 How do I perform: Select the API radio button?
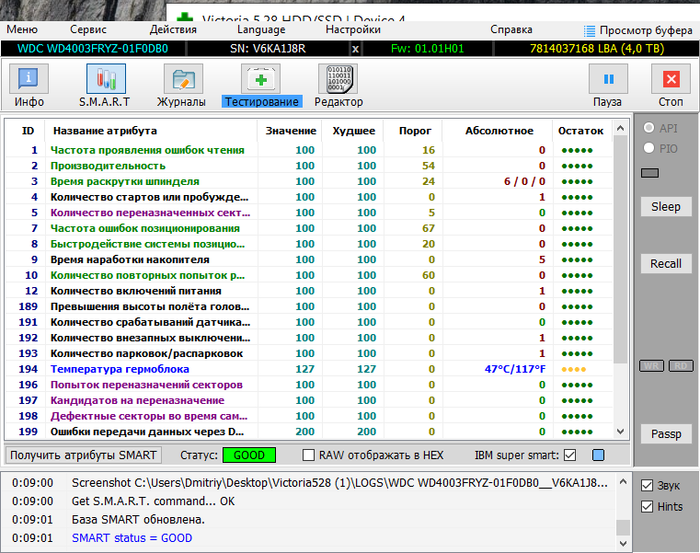click(650, 128)
